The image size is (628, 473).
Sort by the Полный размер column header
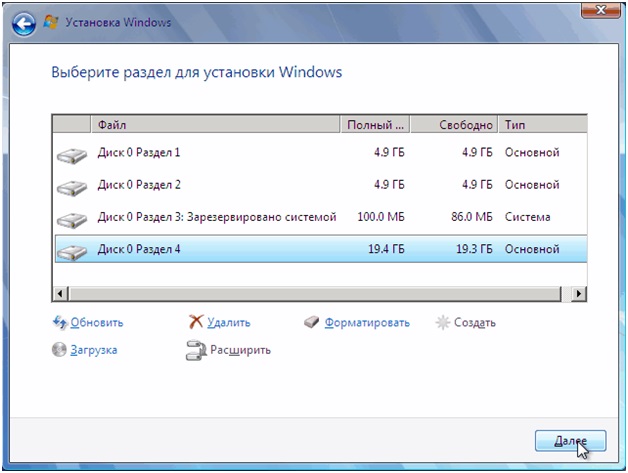pyautogui.click(x=376, y=125)
